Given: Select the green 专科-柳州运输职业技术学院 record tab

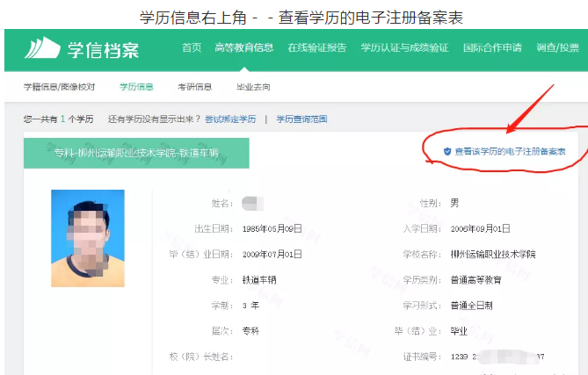Looking at the screenshot, I should click(x=136, y=152).
